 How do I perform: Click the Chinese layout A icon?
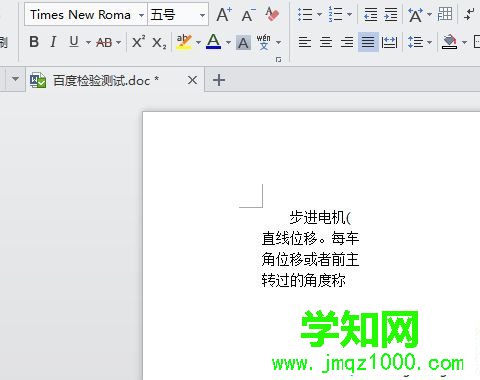(x=415, y=15)
